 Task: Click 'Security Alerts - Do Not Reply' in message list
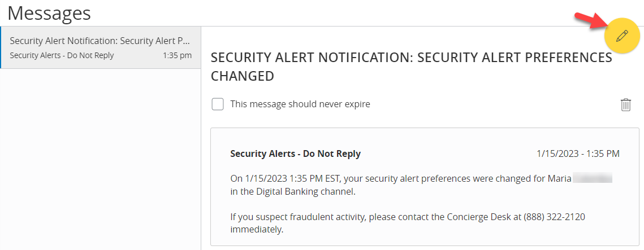[62, 55]
